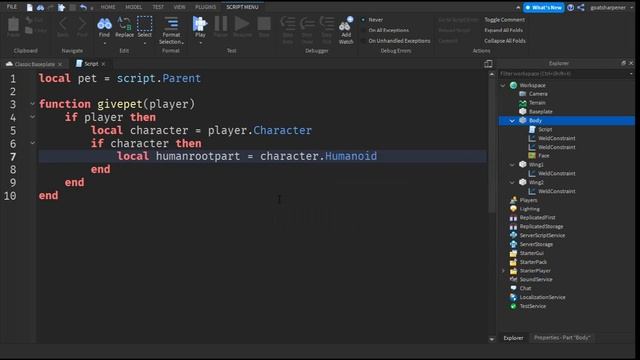Close the Script tab
The height and width of the screenshot is (360, 640).
103,64
